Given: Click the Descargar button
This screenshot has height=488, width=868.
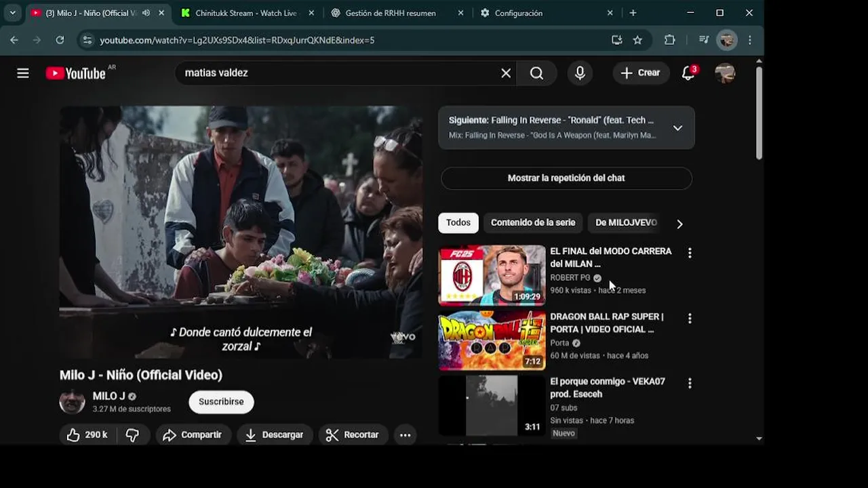Looking at the screenshot, I should pos(275,435).
